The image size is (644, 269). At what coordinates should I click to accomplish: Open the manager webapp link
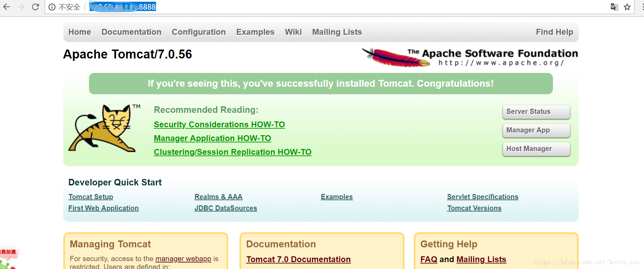183,259
